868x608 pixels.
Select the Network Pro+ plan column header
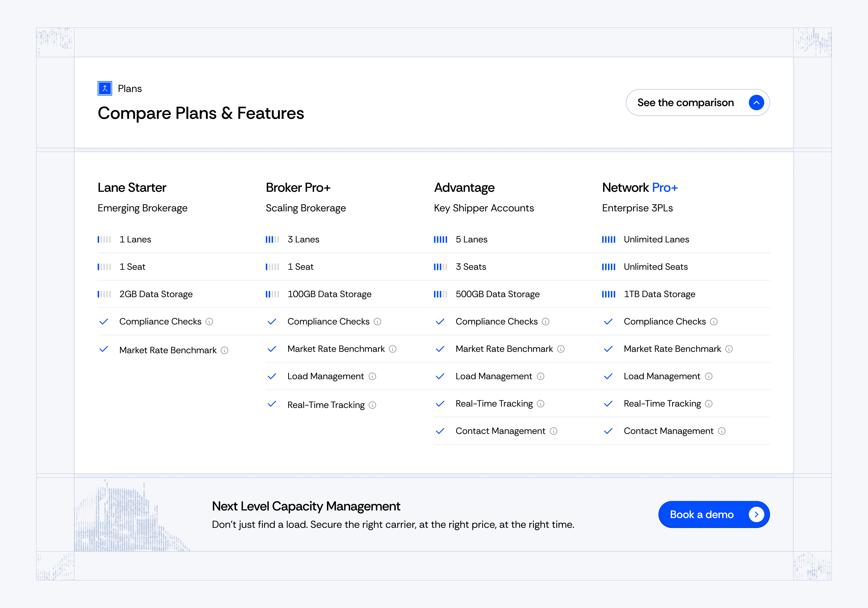(640, 188)
